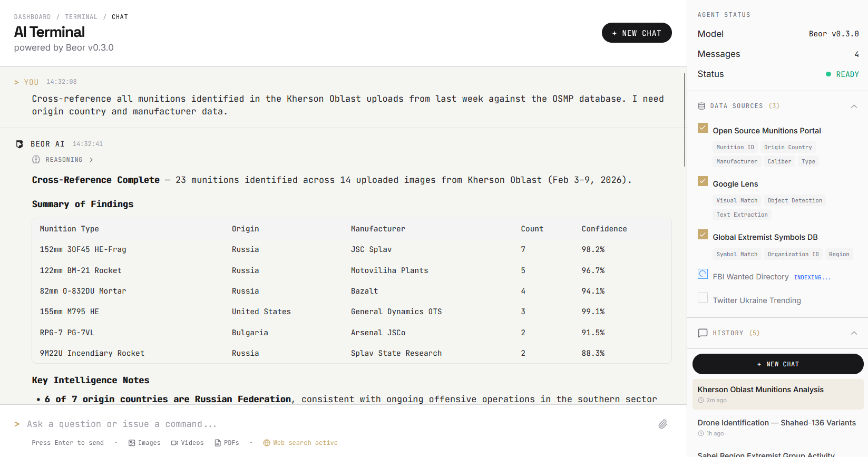Screen dimensions: 868x457
Task: Uncheck Open Source Munitions Portal source
Action: click(x=703, y=128)
